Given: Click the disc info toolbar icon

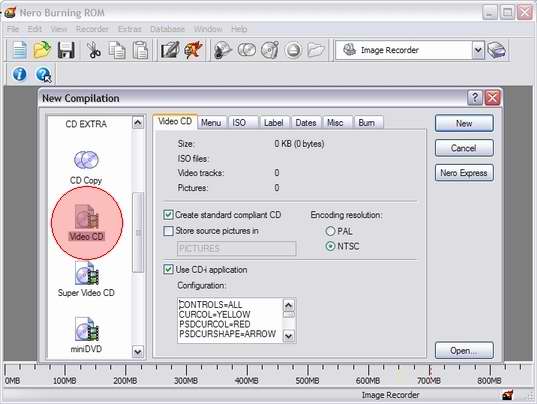Looking at the screenshot, I should click(x=270, y=50).
